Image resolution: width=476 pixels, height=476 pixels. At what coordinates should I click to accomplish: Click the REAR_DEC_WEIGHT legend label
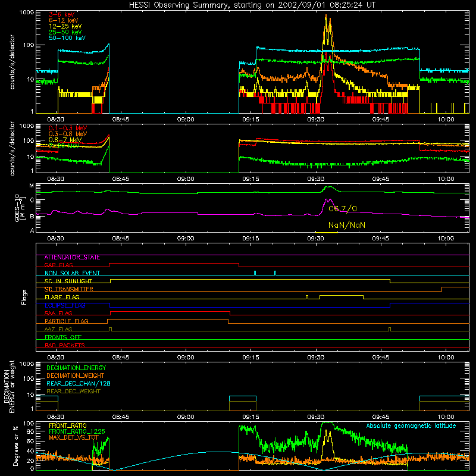coord(73,392)
